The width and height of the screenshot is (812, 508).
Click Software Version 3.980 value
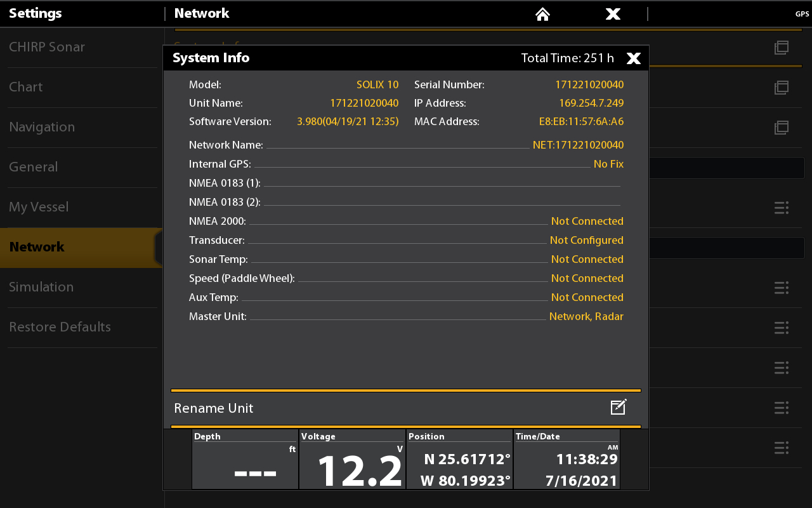[x=348, y=121]
